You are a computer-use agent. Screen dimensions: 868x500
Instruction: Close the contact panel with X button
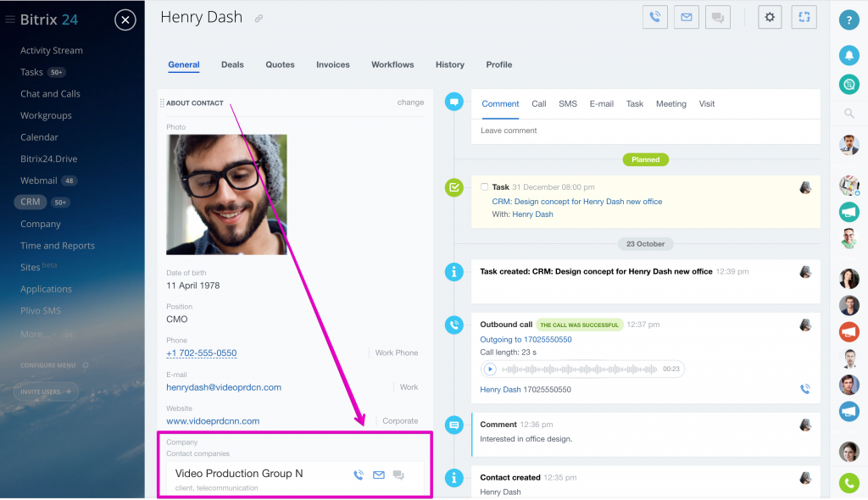point(125,20)
